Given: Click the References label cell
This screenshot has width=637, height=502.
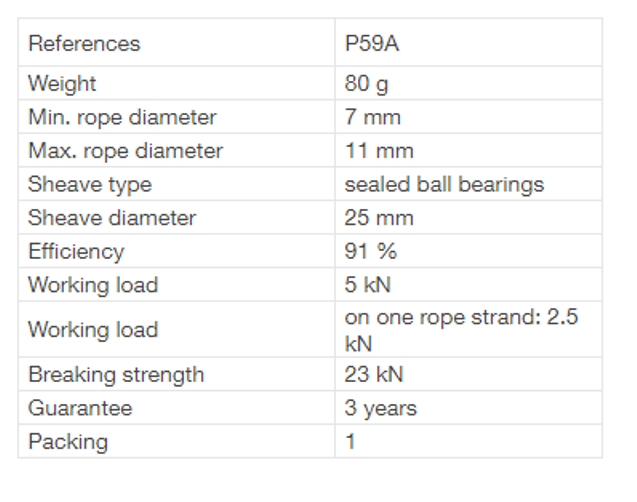Looking at the screenshot, I should 84,44.
